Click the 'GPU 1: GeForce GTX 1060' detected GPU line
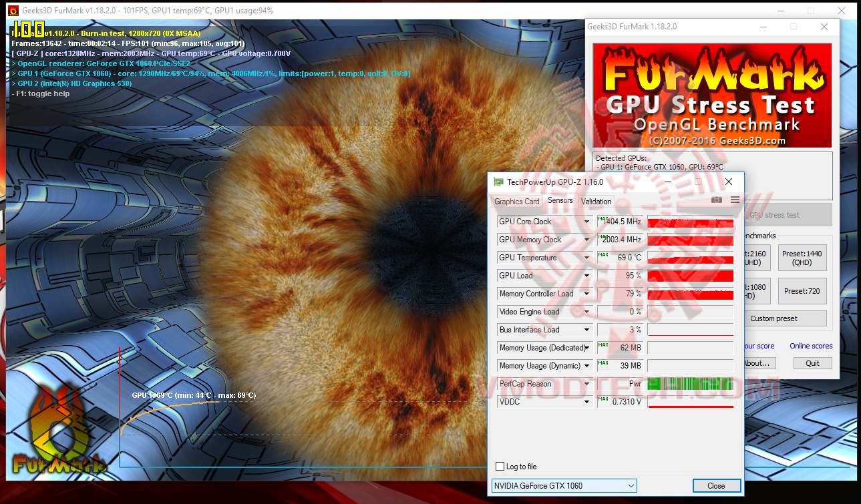 (659, 167)
